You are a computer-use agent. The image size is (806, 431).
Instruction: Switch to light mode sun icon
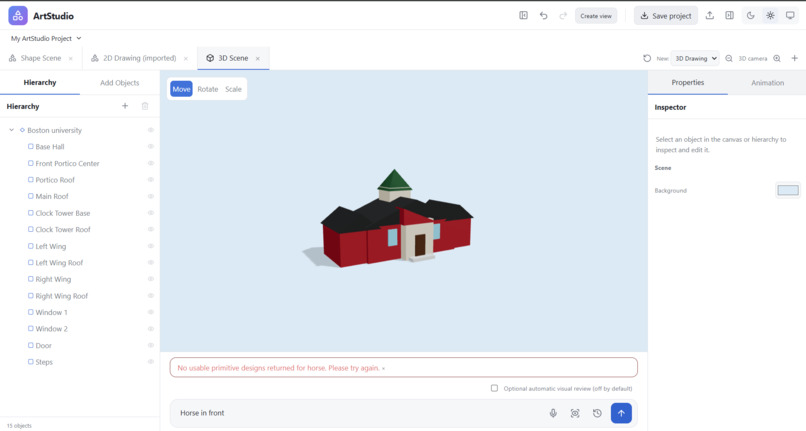(770, 15)
